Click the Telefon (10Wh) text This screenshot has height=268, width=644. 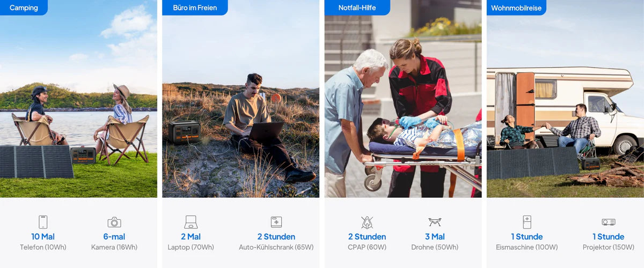[x=43, y=247]
